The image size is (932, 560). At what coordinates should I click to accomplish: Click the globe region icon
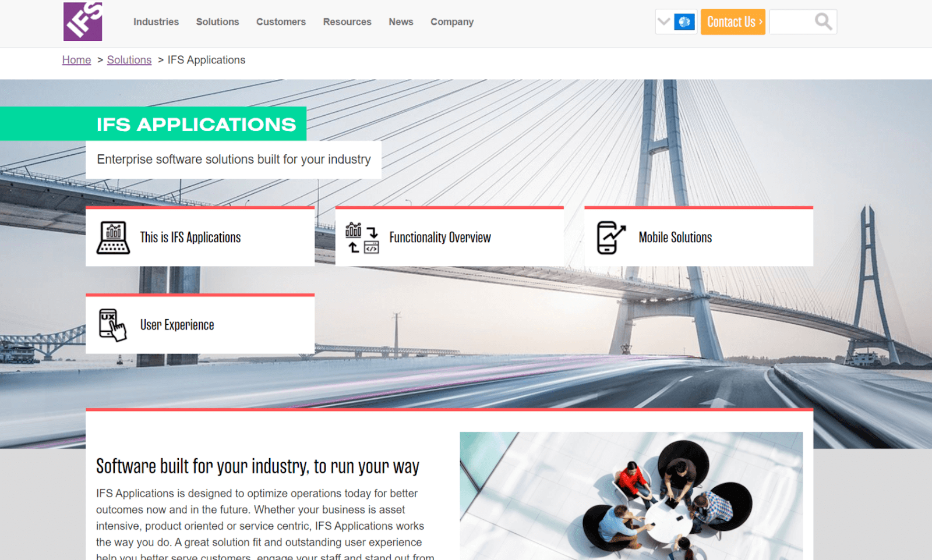(x=684, y=22)
